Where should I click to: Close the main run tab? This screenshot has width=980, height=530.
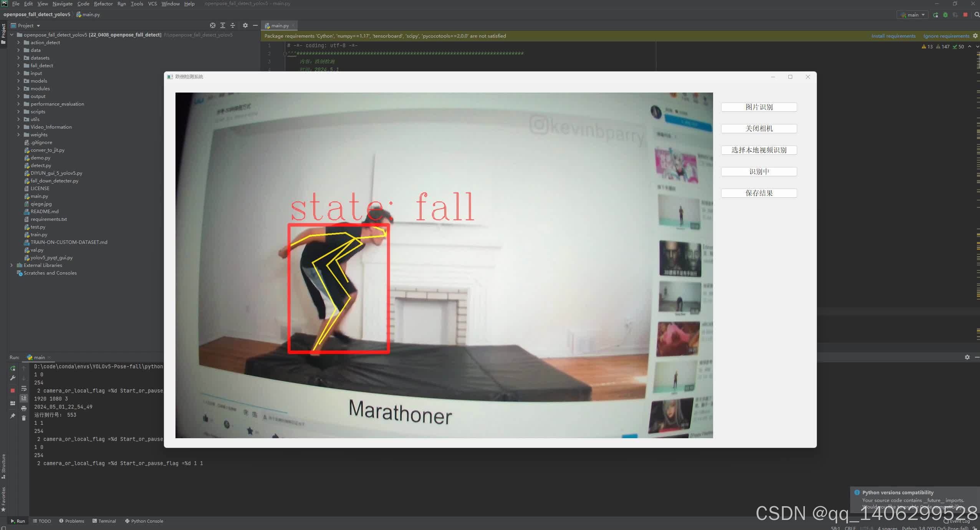point(49,358)
